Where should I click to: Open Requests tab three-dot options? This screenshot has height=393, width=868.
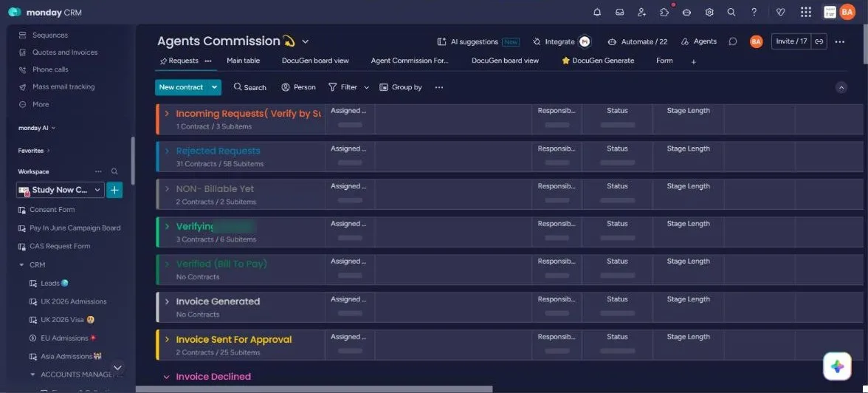(x=208, y=61)
